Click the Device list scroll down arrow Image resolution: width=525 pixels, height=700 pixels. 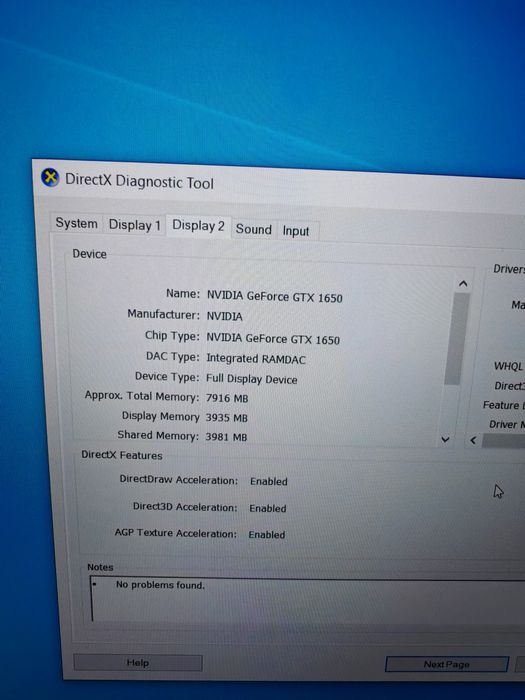click(x=445, y=440)
